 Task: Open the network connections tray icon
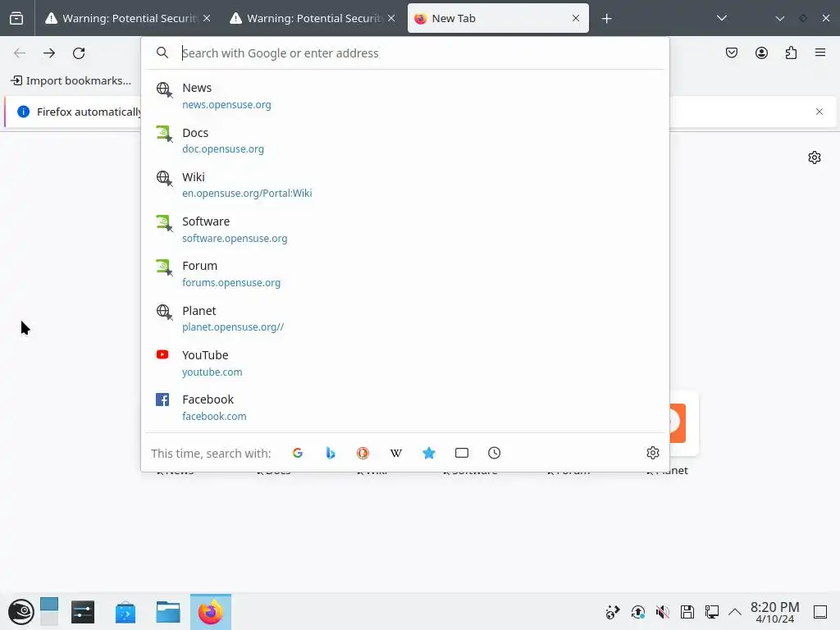point(712,612)
